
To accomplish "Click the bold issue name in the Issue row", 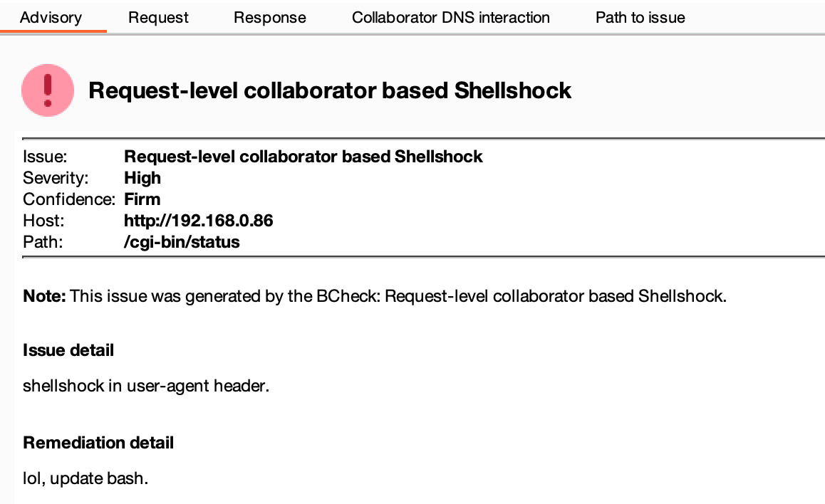I will point(303,157).
